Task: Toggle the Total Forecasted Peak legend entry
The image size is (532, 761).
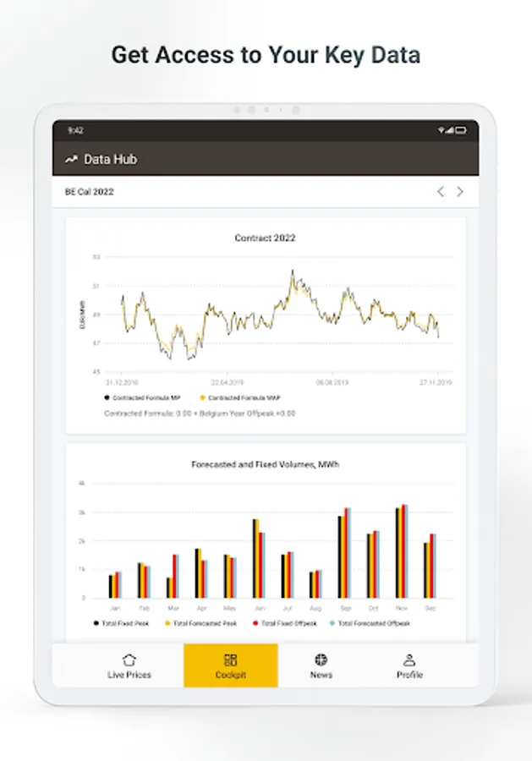Action: point(201,623)
